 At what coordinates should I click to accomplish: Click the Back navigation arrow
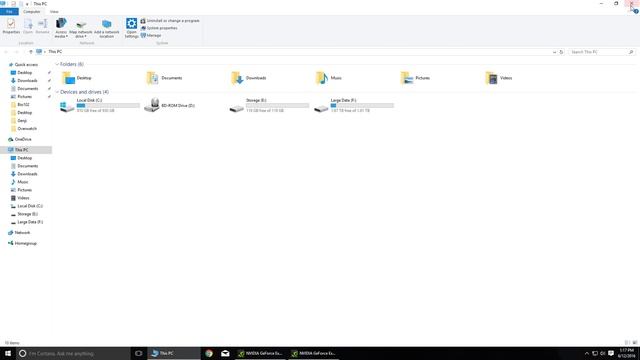[x=6, y=52]
